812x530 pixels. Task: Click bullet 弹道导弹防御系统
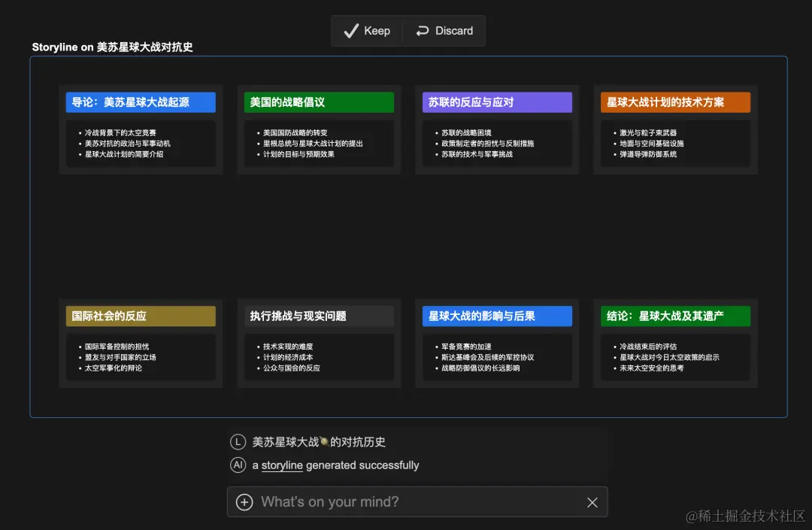coord(648,154)
